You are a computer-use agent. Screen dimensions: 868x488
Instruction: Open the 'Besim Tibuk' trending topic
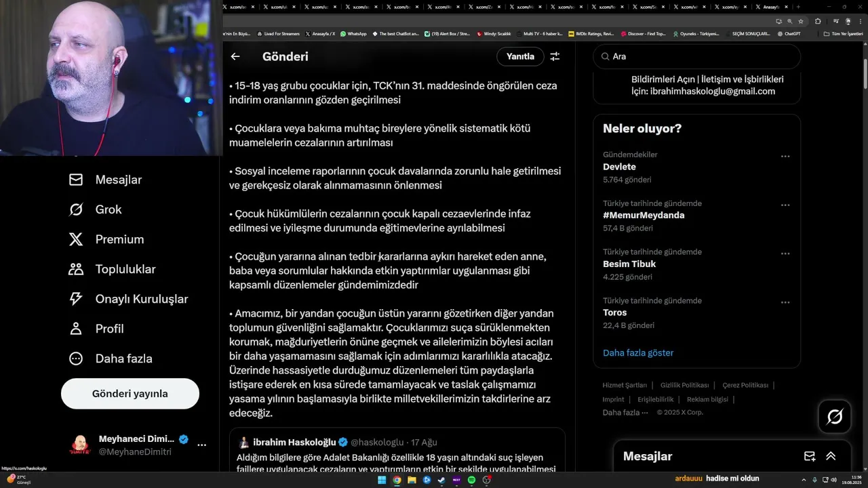(x=629, y=264)
